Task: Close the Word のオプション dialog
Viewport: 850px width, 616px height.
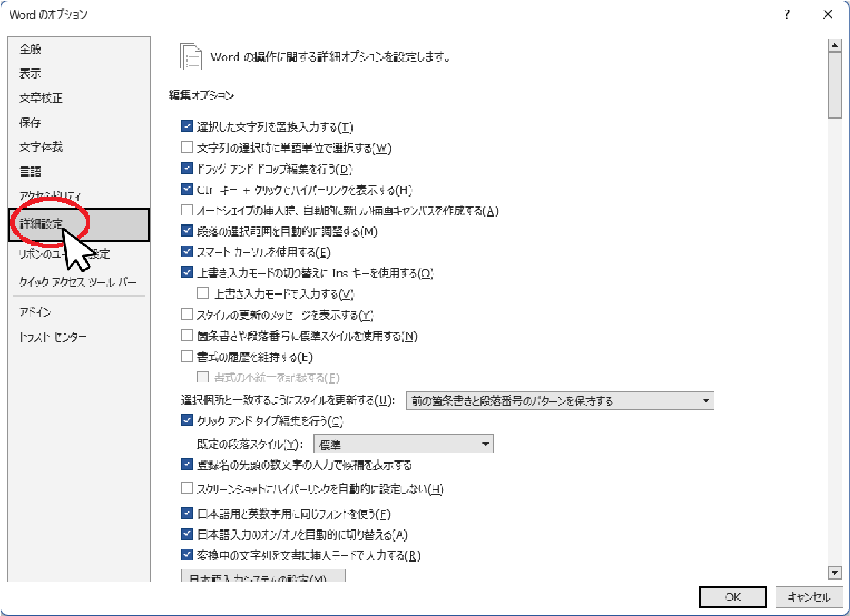Action: click(x=828, y=15)
